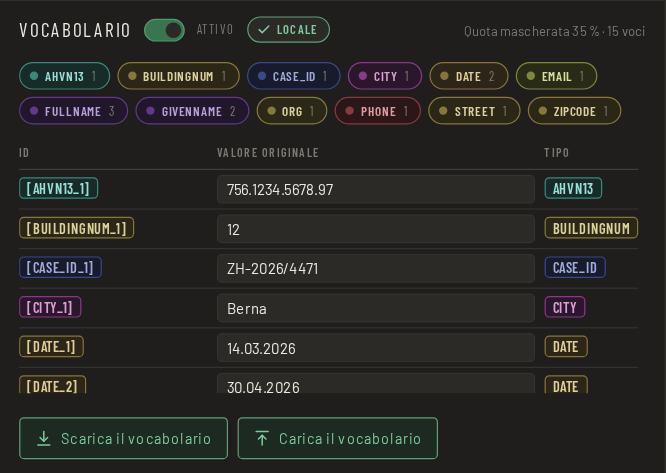Click the DATE type badge in the 30.04.2026 row

pyautogui.click(x=566, y=385)
